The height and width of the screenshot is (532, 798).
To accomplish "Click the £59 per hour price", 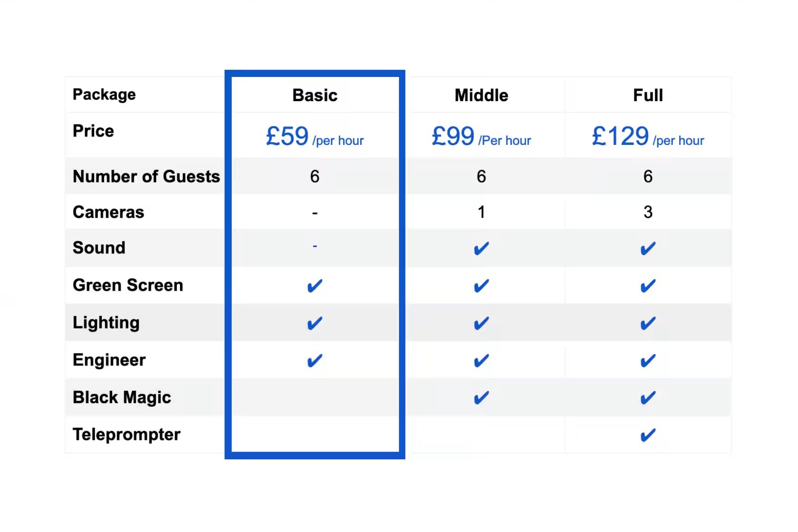I will pyautogui.click(x=314, y=136).
